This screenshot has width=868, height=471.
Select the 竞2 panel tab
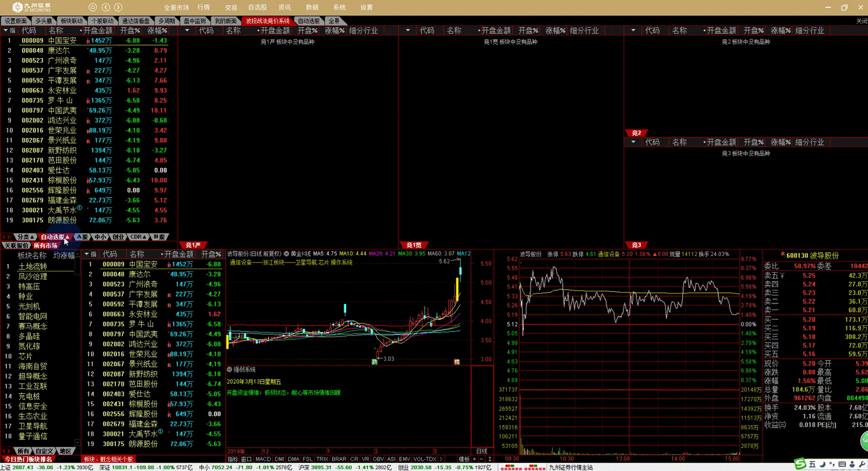click(x=637, y=133)
